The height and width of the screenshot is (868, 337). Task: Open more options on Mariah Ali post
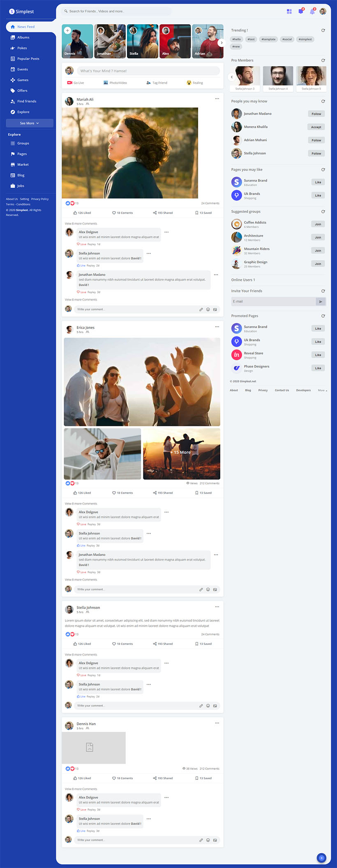217,99
